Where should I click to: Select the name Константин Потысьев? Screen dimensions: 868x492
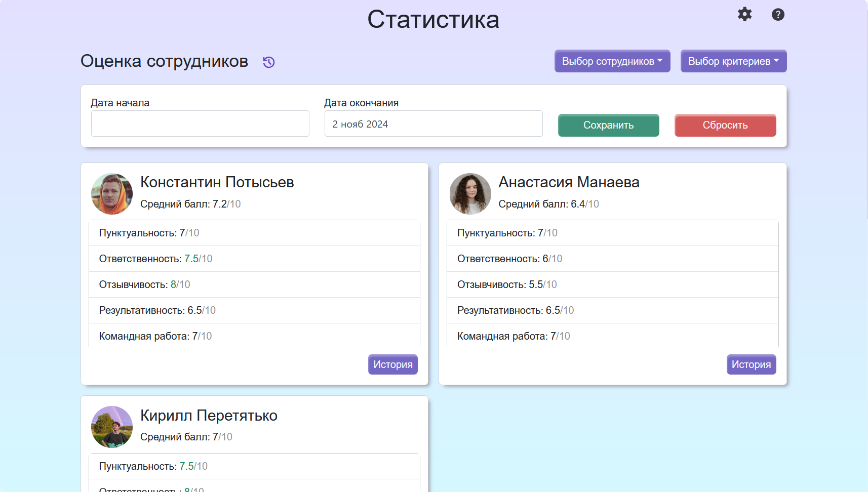click(x=217, y=182)
